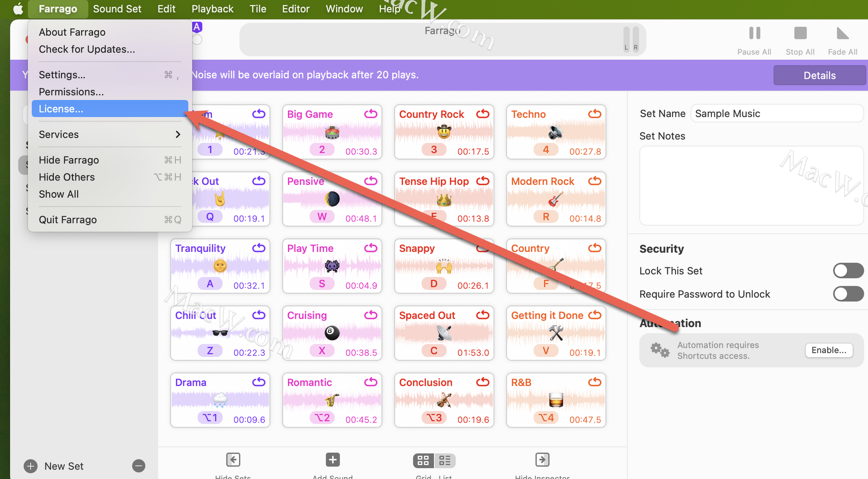Open the Sound Set menu
868x479 pixels.
[x=117, y=9]
